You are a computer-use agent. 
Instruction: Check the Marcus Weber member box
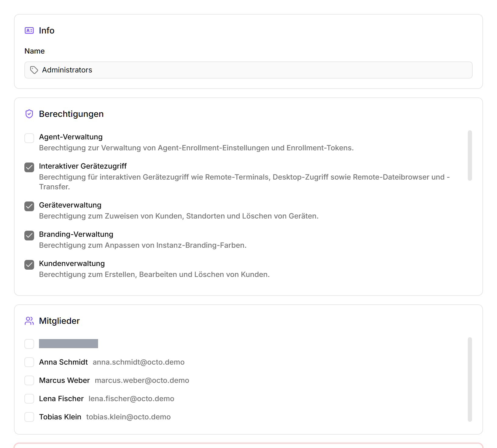click(29, 380)
